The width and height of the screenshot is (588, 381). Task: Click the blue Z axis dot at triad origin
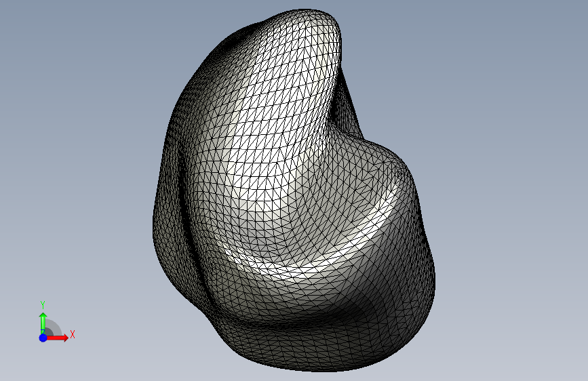point(43,338)
